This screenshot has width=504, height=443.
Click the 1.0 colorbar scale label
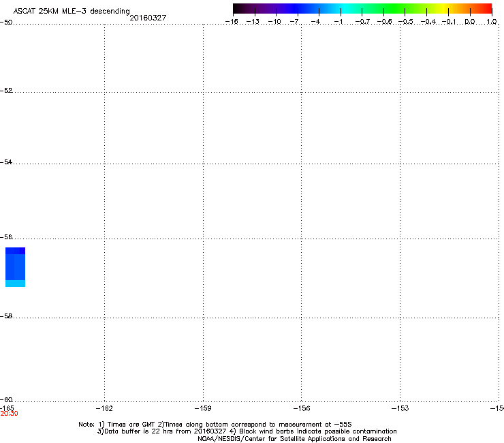(x=492, y=22)
